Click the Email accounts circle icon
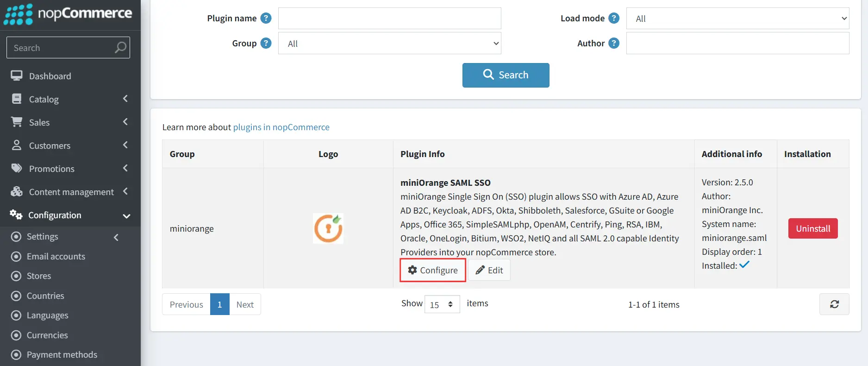Screen dimensions: 868x366 coord(16,257)
